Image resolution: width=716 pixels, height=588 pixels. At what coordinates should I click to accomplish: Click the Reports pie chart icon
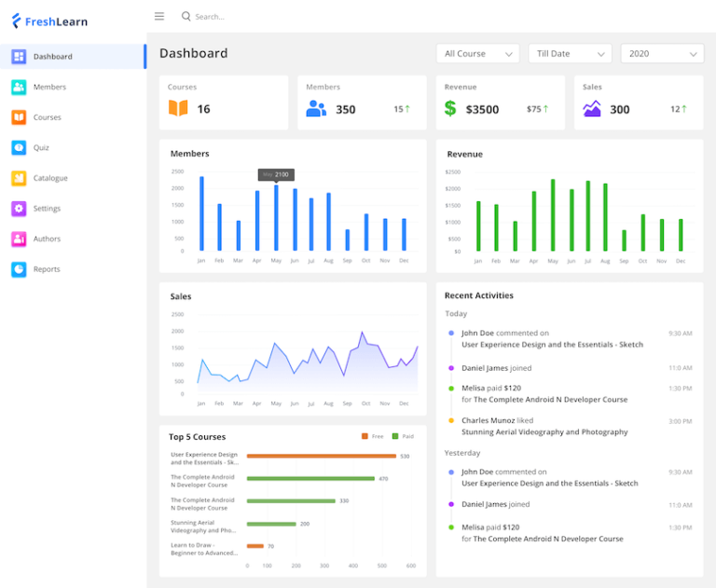tap(19, 269)
